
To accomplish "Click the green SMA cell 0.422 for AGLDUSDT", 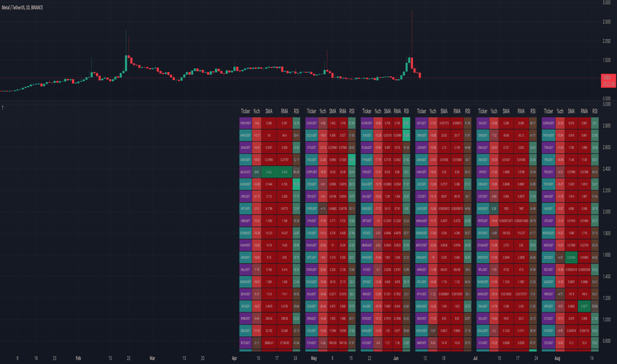I will tap(269, 172).
